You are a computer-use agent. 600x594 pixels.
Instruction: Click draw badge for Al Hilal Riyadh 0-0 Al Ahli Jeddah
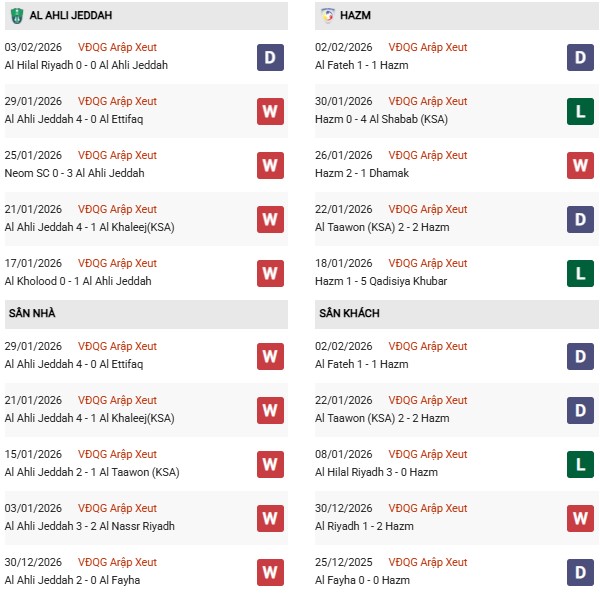(x=270, y=57)
